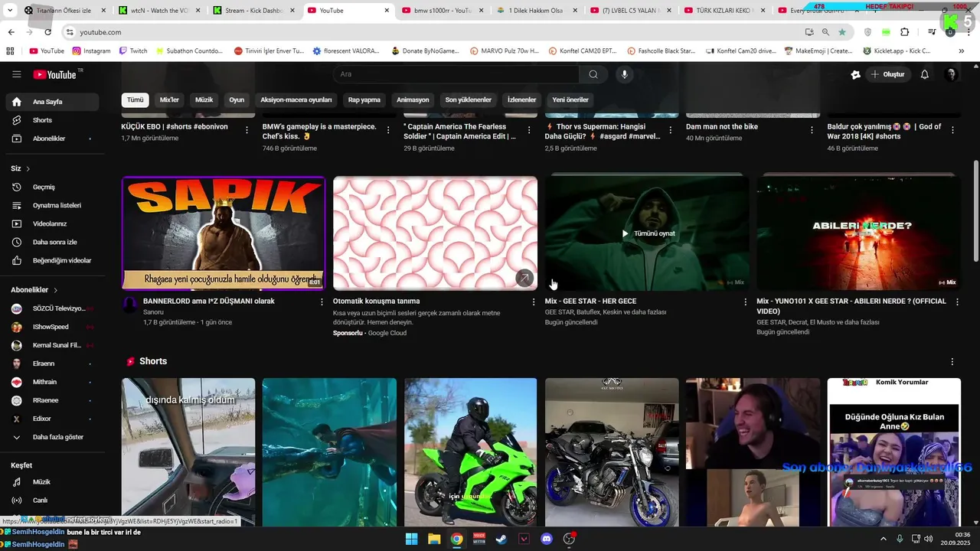Open Steam from the taskbar
The height and width of the screenshot is (551, 980).
501,539
